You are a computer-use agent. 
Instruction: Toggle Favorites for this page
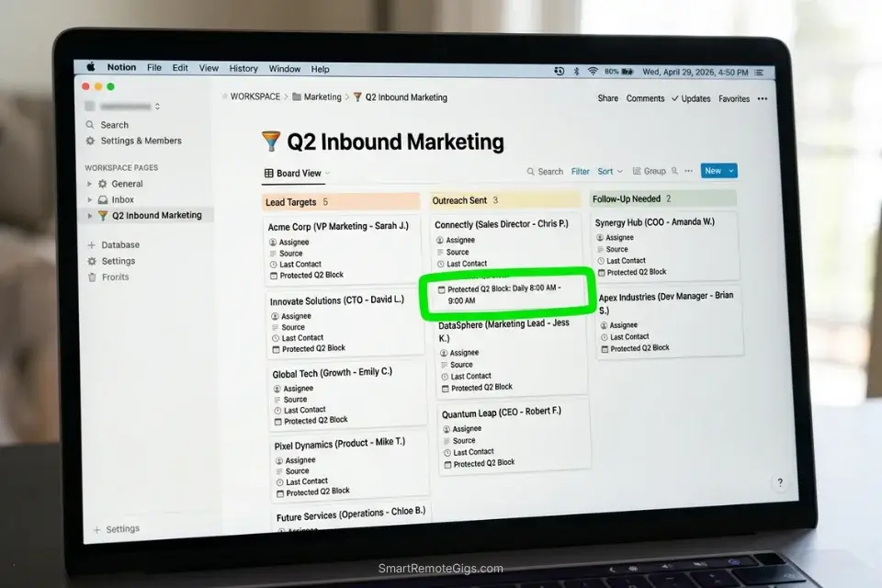pyautogui.click(x=733, y=98)
